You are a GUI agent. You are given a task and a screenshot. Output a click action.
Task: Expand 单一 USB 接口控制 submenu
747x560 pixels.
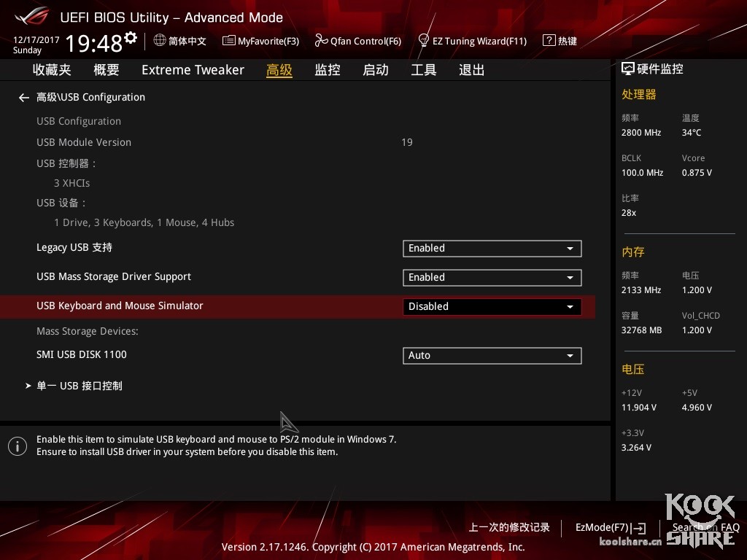point(79,386)
